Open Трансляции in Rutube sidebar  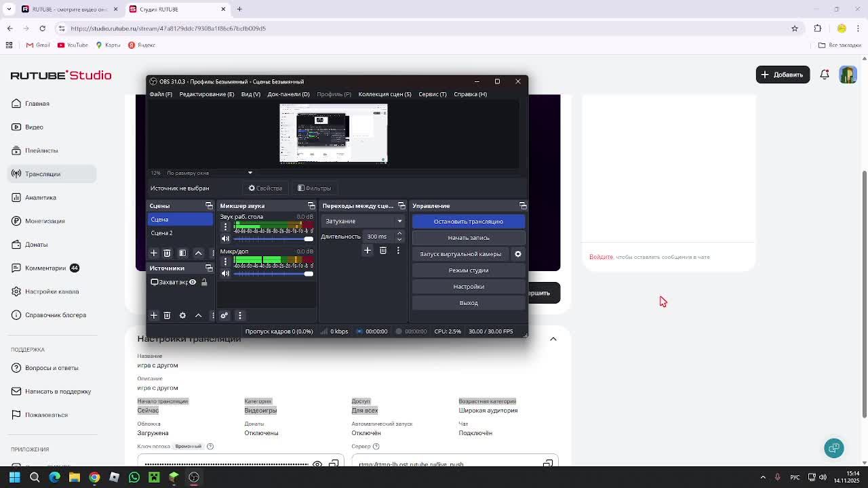click(x=53, y=174)
